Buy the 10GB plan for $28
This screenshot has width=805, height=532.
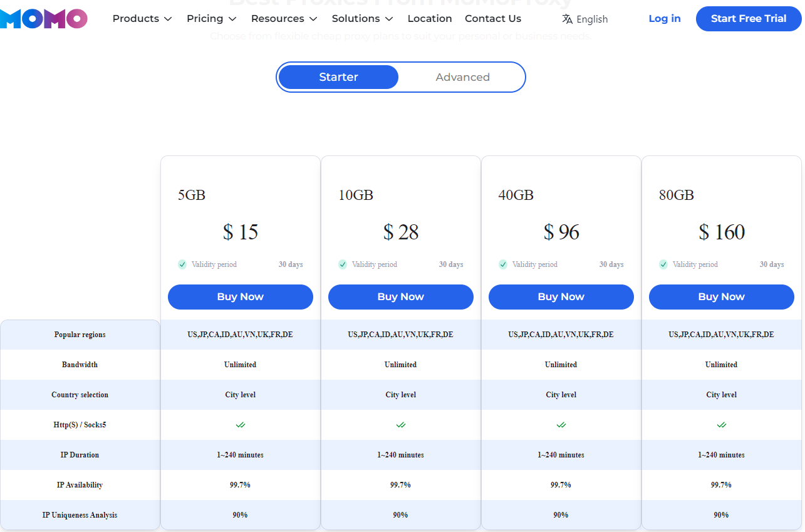tap(401, 297)
